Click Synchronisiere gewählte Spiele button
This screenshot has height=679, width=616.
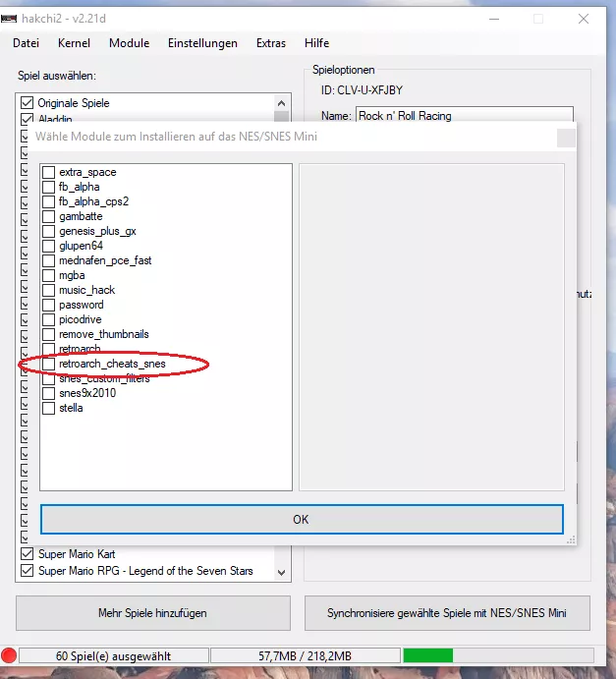click(447, 613)
